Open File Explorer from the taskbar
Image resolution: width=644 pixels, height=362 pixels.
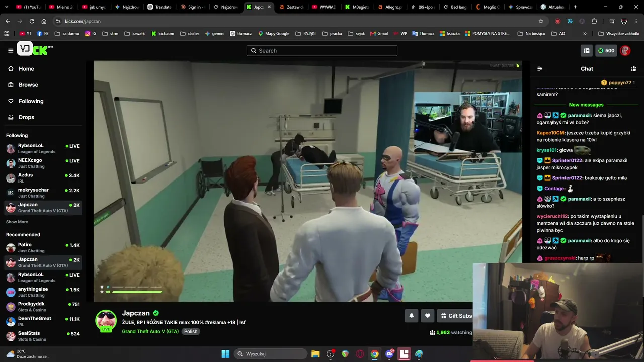(315, 354)
